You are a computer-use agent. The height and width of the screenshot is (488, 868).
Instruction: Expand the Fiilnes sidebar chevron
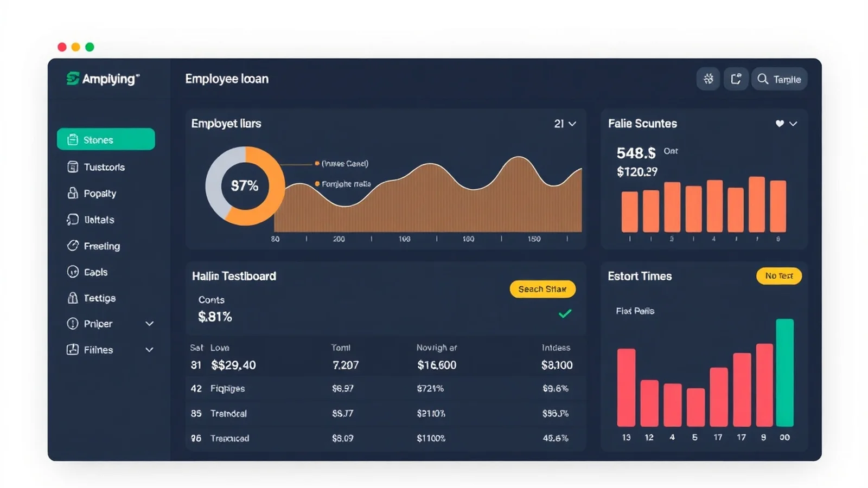tap(150, 350)
